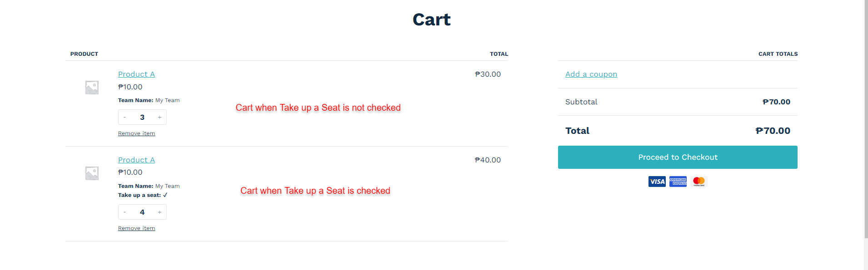Click the quantity field showing 4

142,212
